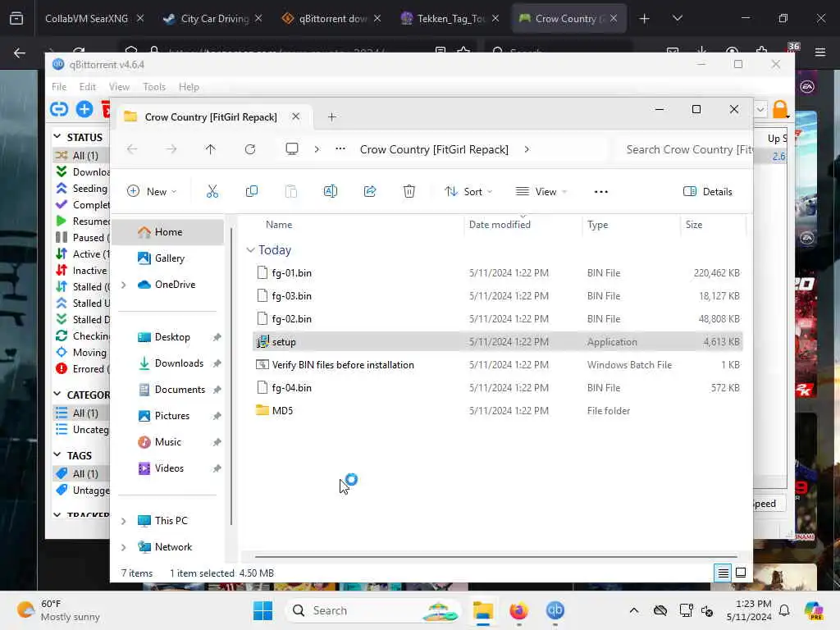Click the notification bell in system tray
This screenshot has height=630, width=840.
pos(784,610)
